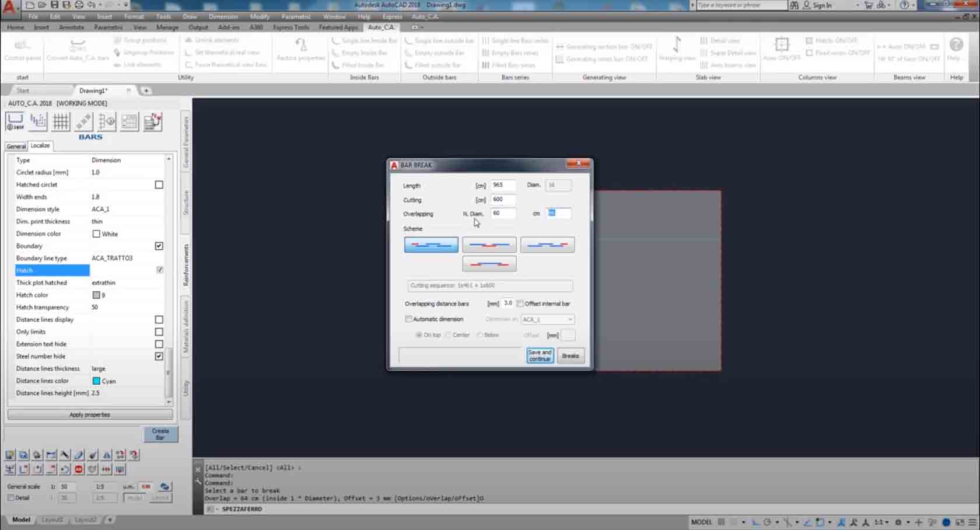Click the crosshair plus icon in status bar
The height and width of the screenshot is (530, 980).
point(919,522)
